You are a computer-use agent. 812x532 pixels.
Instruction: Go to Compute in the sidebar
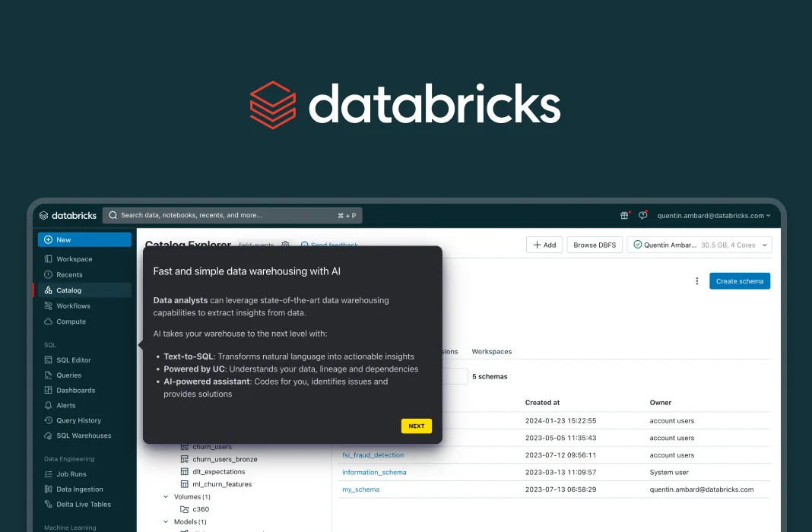click(x=71, y=321)
